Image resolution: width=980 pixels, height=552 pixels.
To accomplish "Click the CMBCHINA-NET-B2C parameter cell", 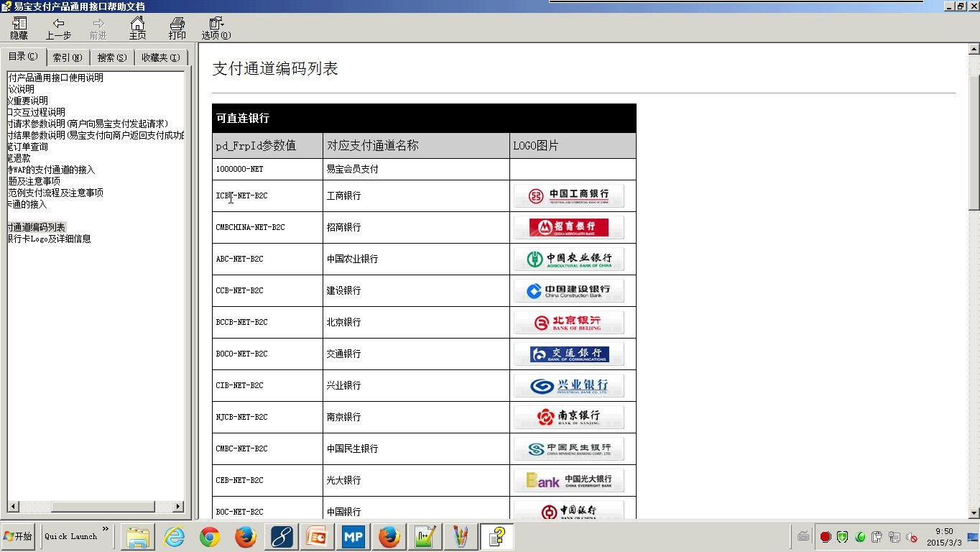I will pos(267,227).
